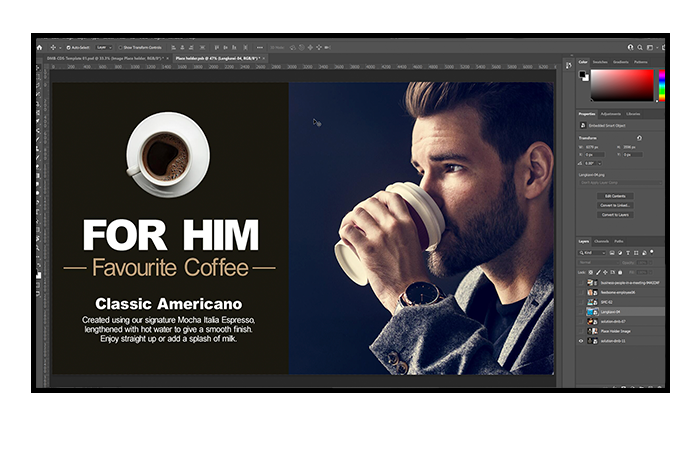The width and height of the screenshot is (700, 467).
Task: Open the Normal blend mode dropdown
Action: pos(599,263)
